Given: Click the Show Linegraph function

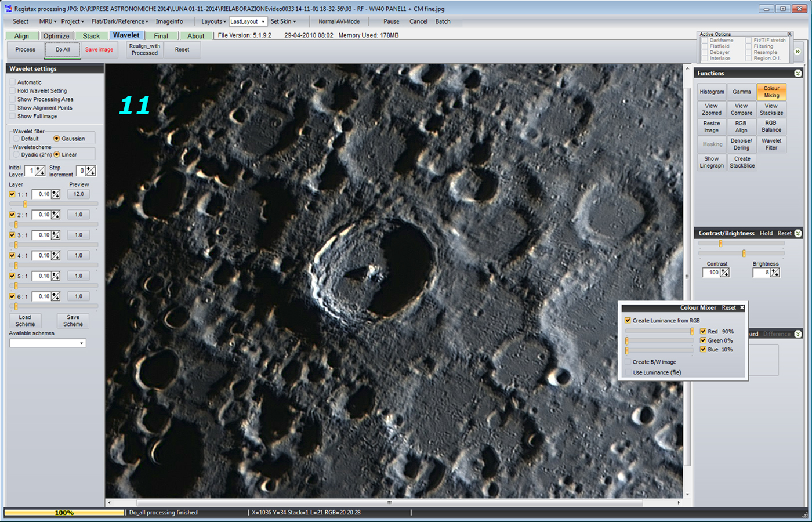Looking at the screenshot, I should tap(712, 162).
